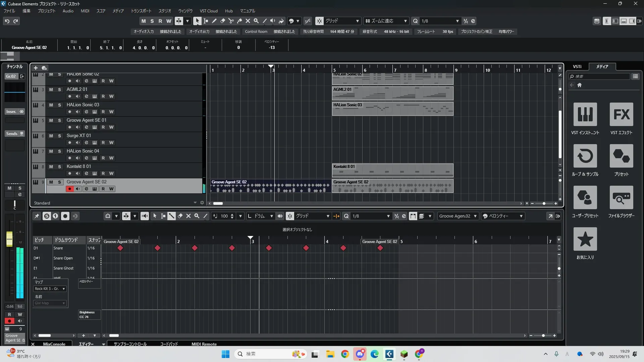Mute the Surge XT 01 track
644x362 pixels.
click(x=51, y=136)
